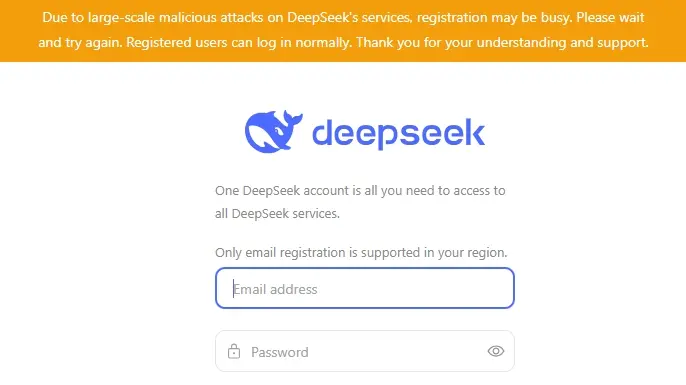Click "Please wait" phrase in the banner

click(x=610, y=18)
